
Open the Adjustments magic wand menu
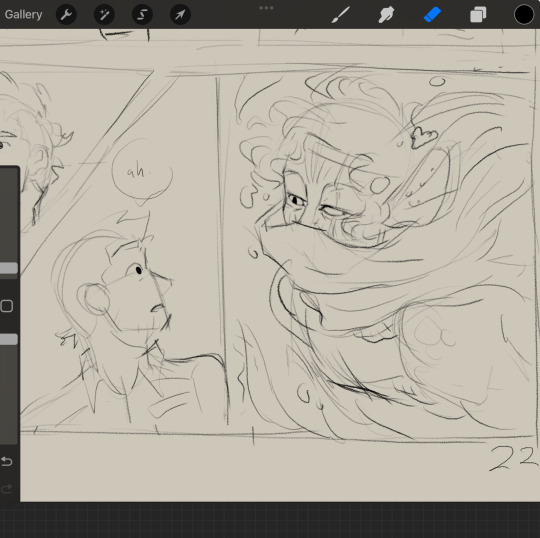click(x=104, y=14)
